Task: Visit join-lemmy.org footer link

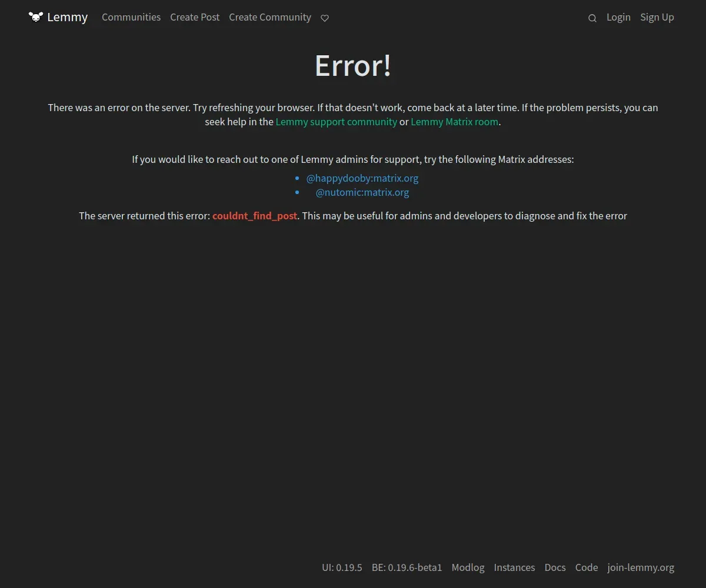Action: (x=641, y=567)
